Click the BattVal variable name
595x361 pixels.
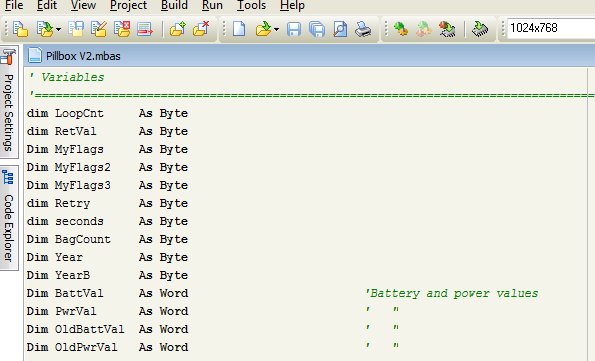tap(79, 293)
